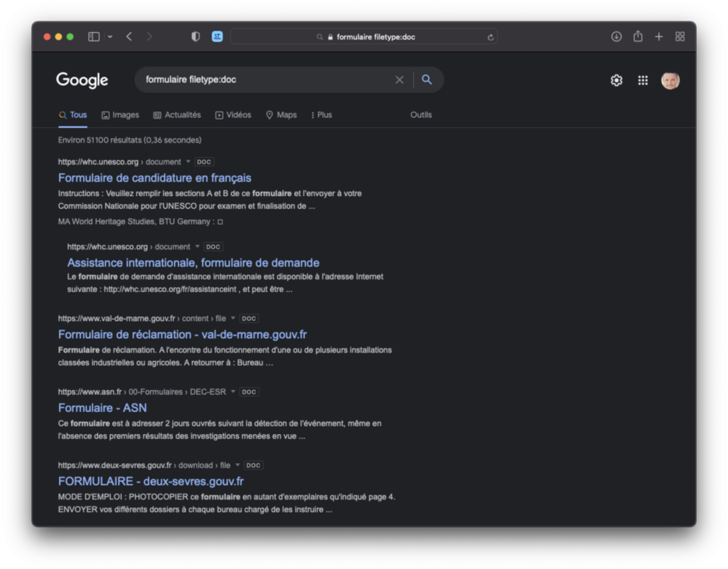
Task: Switch to the Actualités tab
Action: [x=177, y=115]
